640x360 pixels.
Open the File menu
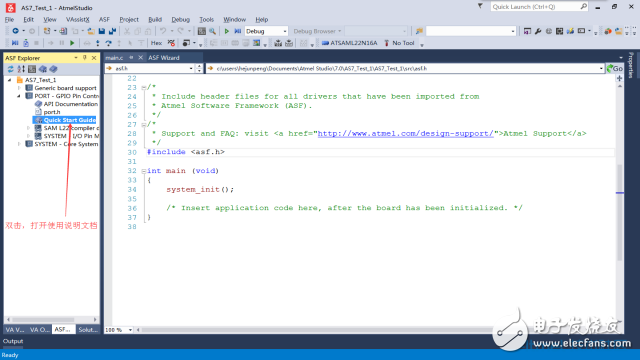9,19
